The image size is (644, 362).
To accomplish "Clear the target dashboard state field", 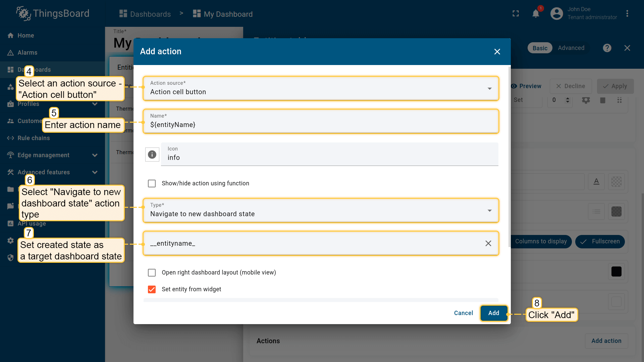I will click(488, 243).
